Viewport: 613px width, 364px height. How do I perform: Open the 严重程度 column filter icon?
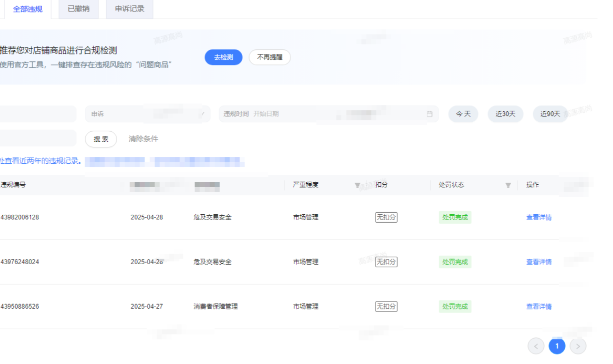[357, 185]
